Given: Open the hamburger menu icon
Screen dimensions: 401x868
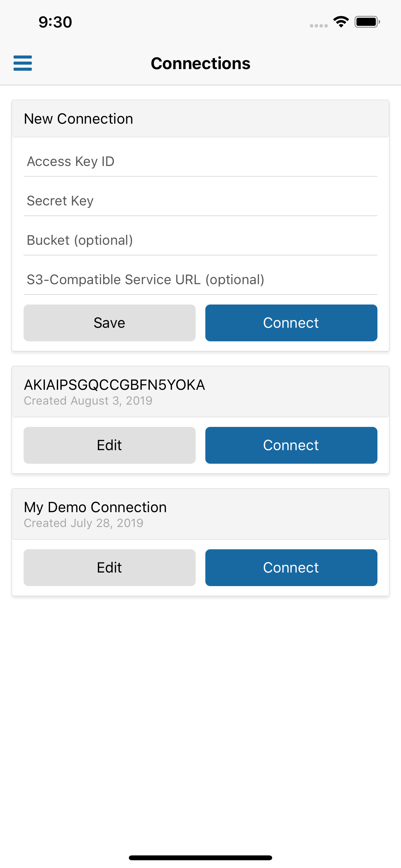Looking at the screenshot, I should tap(23, 63).
